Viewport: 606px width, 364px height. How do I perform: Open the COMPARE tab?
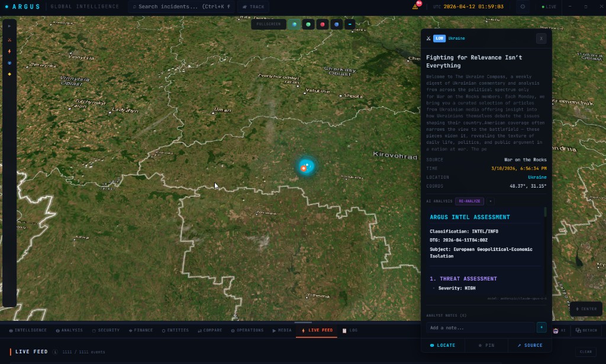coord(210,330)
